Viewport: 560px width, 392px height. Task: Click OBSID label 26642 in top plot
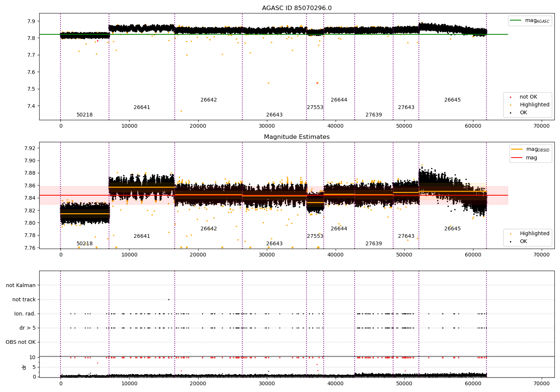click(x=209, y=100)
